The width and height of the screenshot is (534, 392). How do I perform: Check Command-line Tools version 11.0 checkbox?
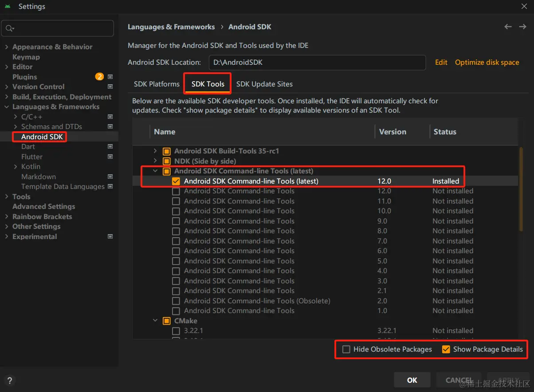[176, 201]
